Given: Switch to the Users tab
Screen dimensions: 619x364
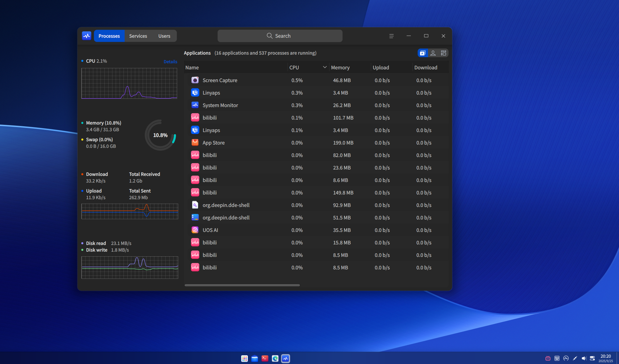Looking at the screenshot, I should 164,36.
